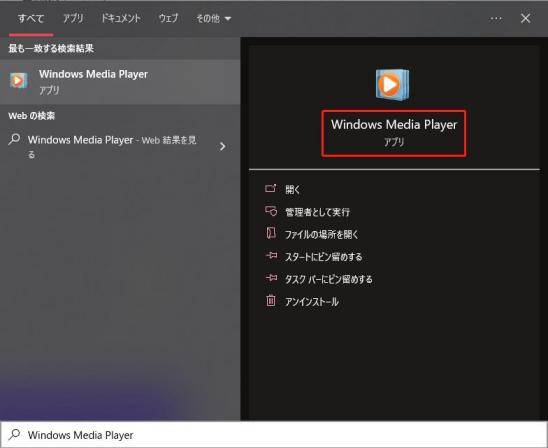
Task: Click the 開く open icon
Action: (x=271, y=189)
